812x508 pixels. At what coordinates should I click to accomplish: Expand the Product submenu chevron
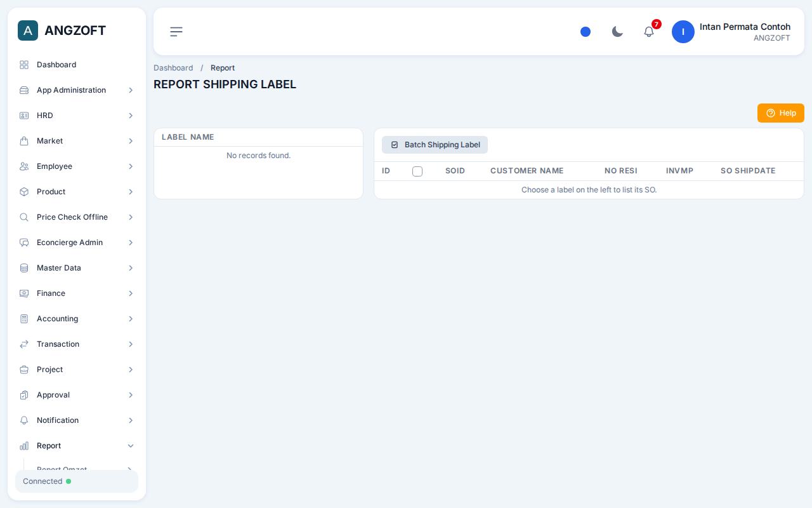(131, 192)
